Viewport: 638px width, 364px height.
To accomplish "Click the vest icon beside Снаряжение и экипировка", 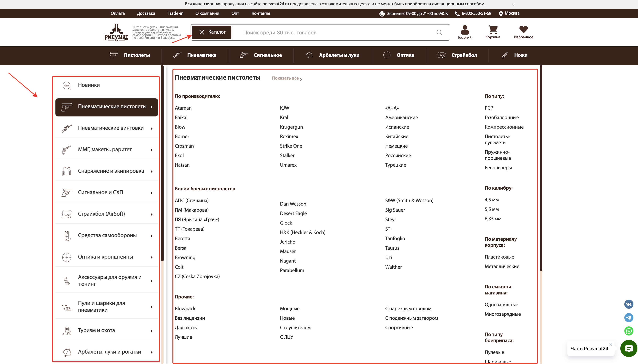I will coord(66,171).
